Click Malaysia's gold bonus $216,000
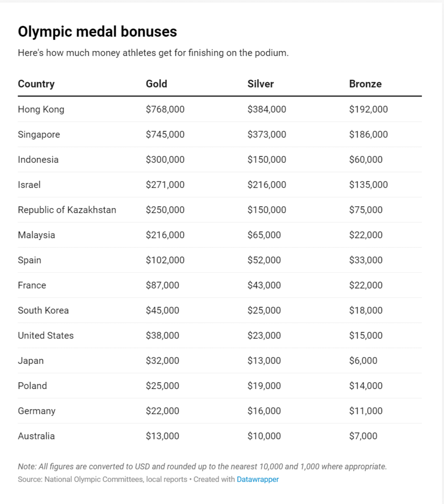 click(165, 235)
